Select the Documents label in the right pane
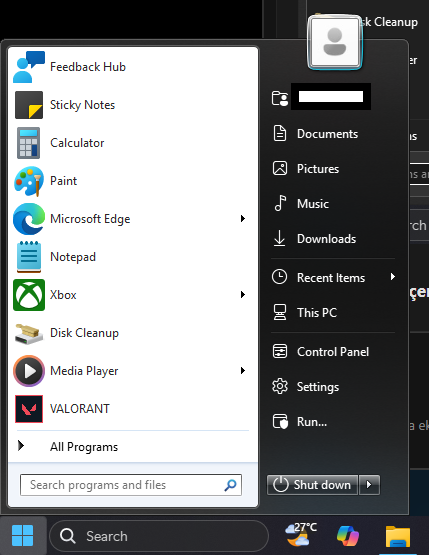The height and width of the screenshot is (555, 429). 327,134
